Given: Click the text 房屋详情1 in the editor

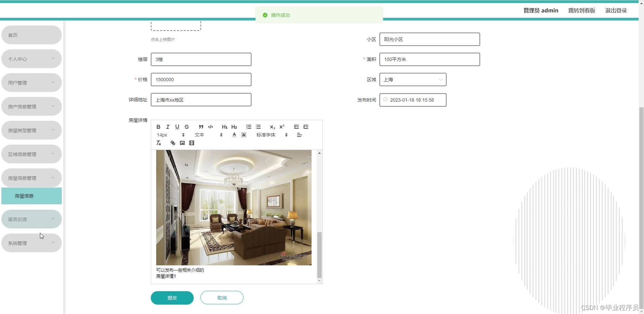Looking at the screenshot, I should (x=166, y=276).
